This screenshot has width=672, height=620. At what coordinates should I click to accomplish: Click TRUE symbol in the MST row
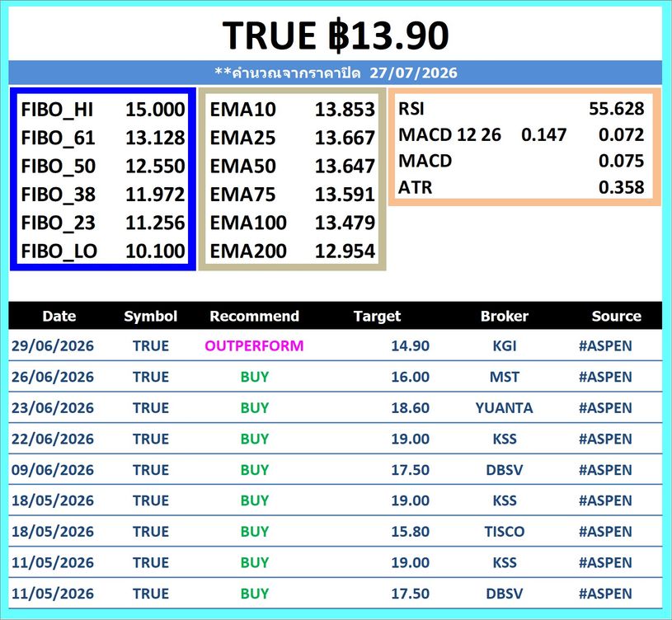[x=150, y=377]
